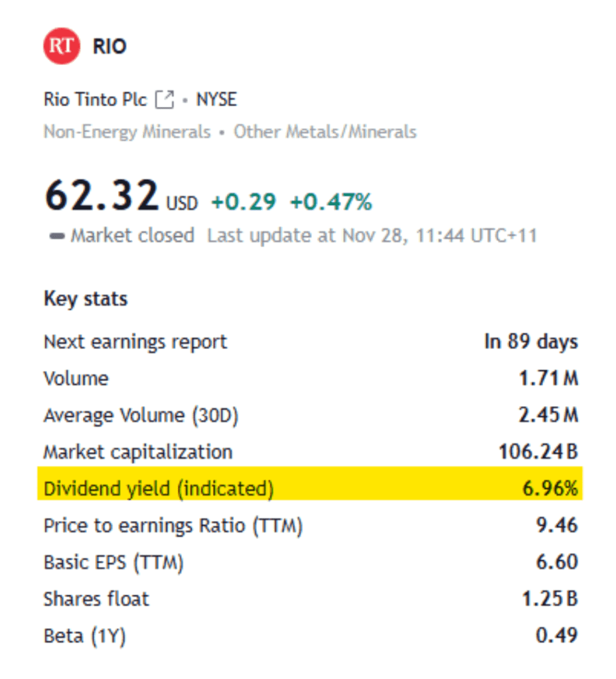616x679 pixels.
Task: Click the NYSE exchange label
Action: click(216, 100)
